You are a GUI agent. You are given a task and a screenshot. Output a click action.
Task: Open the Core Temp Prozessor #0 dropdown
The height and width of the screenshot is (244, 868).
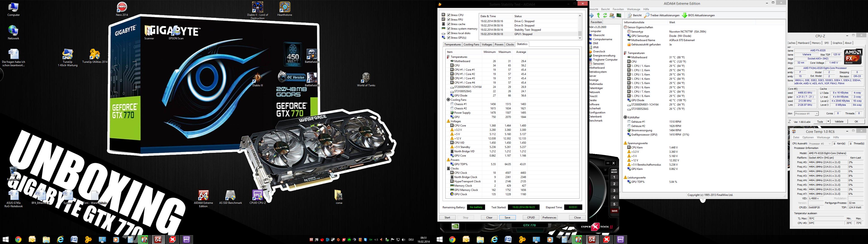[821, 143]
